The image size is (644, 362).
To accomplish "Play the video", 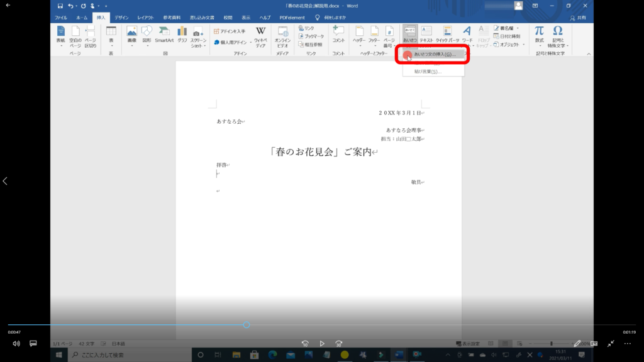I will pos(322,344).
